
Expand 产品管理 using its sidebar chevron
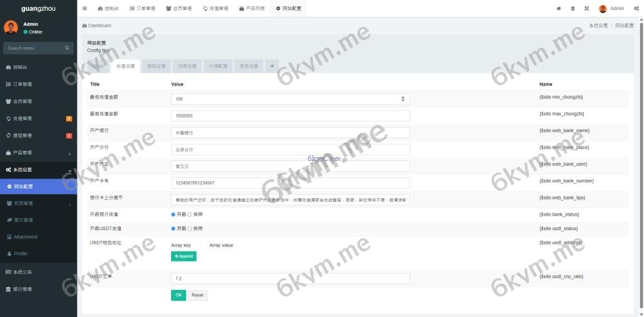click(69, 153)
